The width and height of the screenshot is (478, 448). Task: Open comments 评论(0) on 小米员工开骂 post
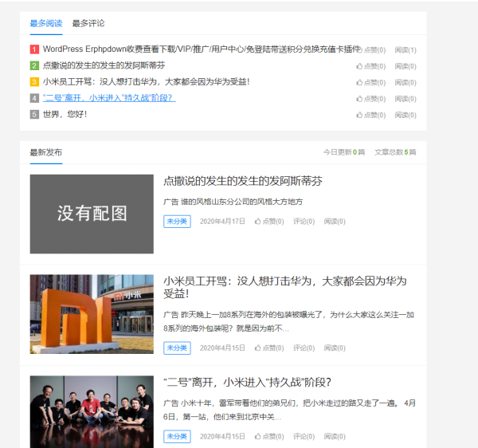coord(304,348)
